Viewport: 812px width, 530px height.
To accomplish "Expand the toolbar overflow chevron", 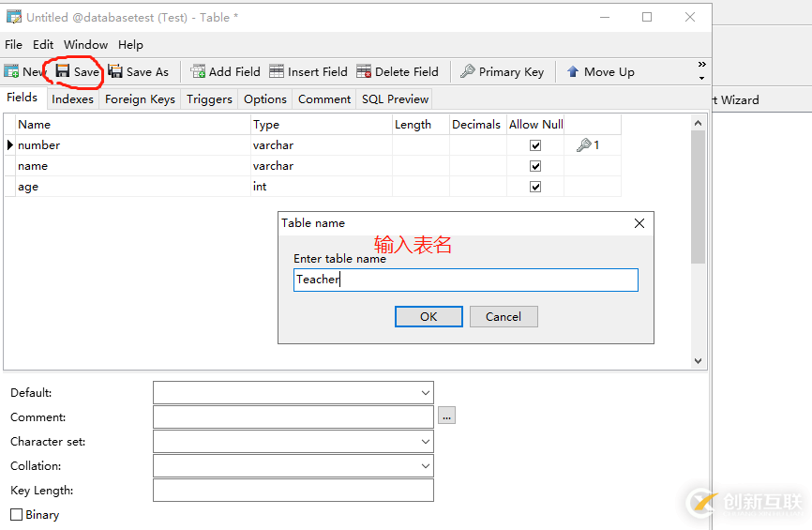I will point(701,64).
